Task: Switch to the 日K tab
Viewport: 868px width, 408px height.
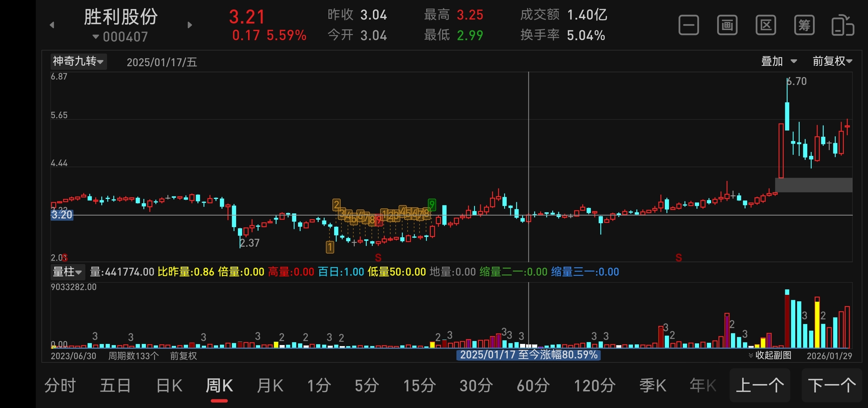Action: click(169, 386)
